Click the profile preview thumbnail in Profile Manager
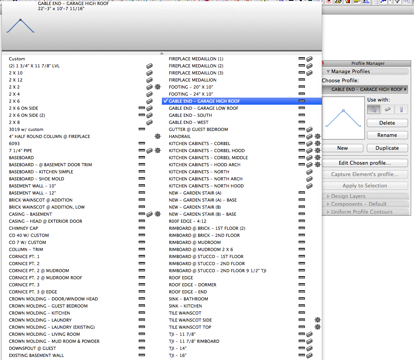The image size is (416, 360). (343, 118)
